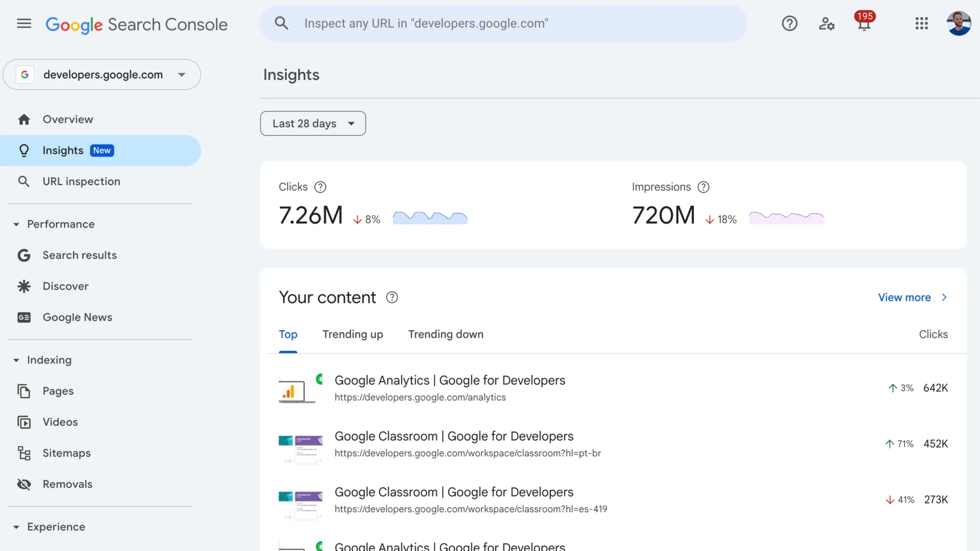Image resolution: width=980 pixels, height=551 pixels.
Task: Open Discover report from sidebar
Action: pyautogui.click(x=65, y=286)
